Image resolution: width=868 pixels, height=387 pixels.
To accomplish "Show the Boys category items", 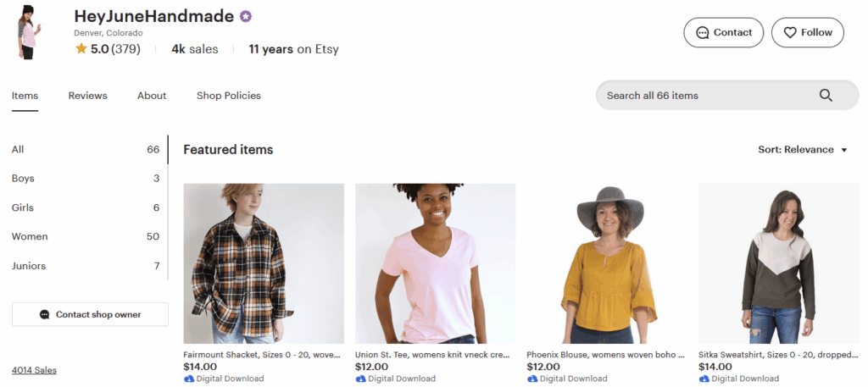I will point(23,179).
